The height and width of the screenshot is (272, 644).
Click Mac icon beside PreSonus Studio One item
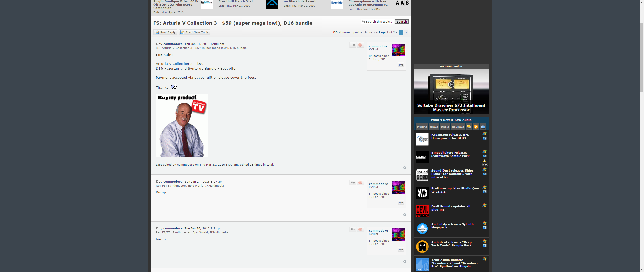pyautogui.click(x=485, y=192)
